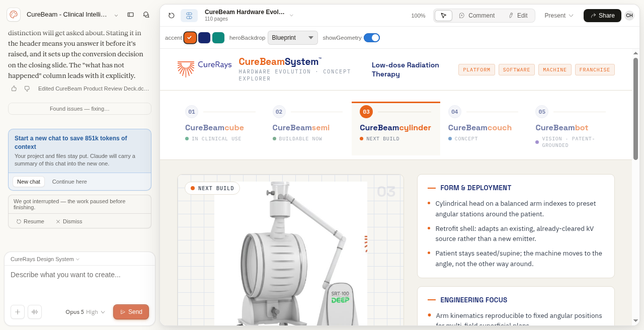Dismiss the interruption notice
Viewport: 644px width, 330px height.
click(x=69, y=221)
